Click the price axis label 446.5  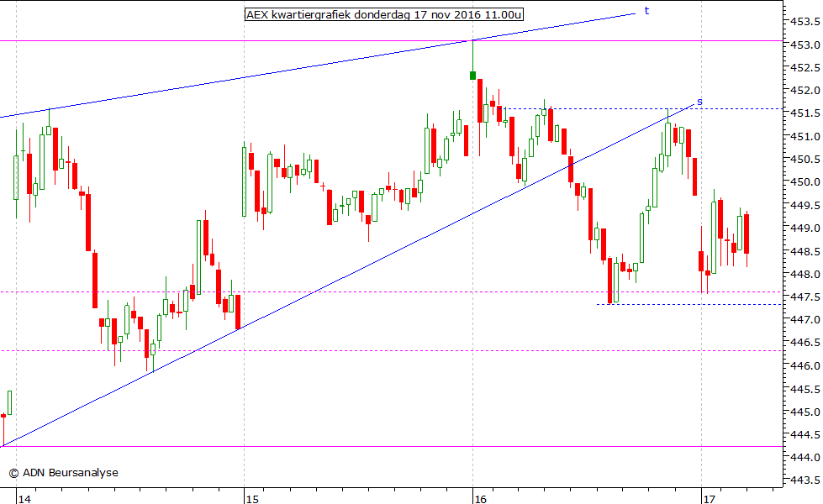tap(805, 343)
